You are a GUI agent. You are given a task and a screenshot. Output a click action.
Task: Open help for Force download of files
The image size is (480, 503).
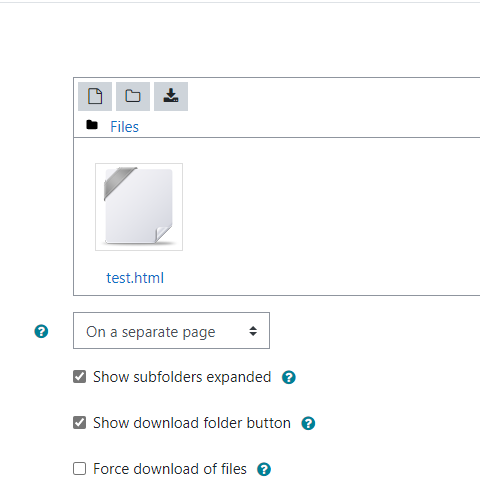264,469
